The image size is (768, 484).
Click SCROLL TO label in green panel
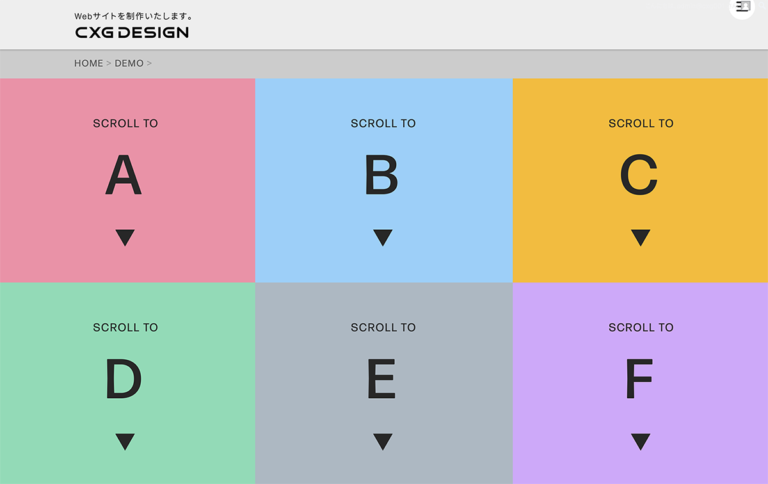pyautogui.click(x=125, y=328)
